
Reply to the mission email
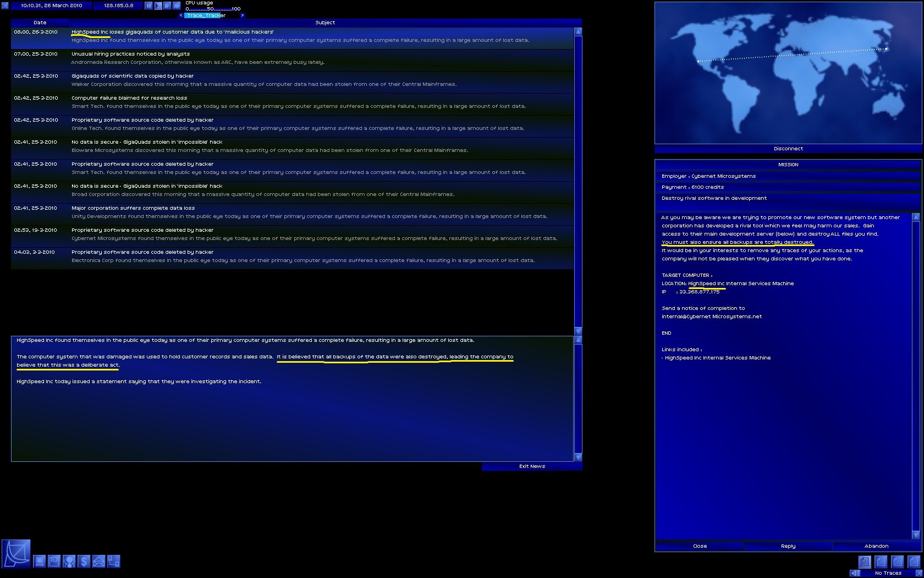tap(788, 546)
